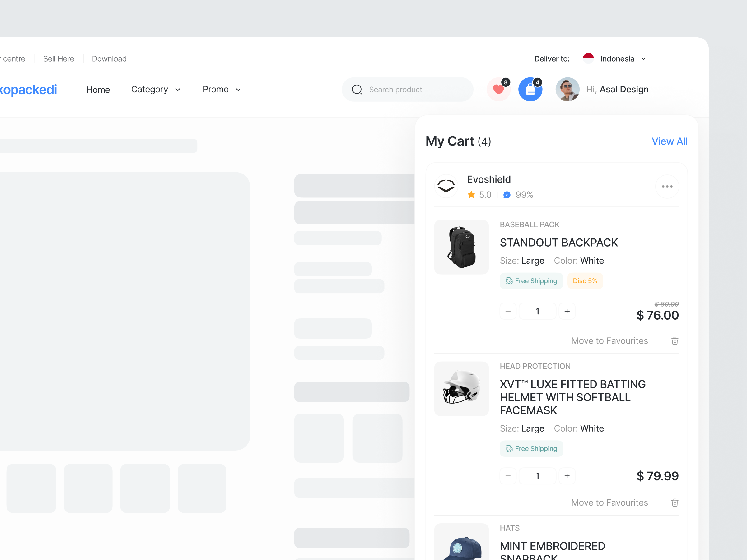Image resolution: width=747 pixels, height=560 pixels.
Task: Click the Evoshield brand logo
Action: pos(446,186)
